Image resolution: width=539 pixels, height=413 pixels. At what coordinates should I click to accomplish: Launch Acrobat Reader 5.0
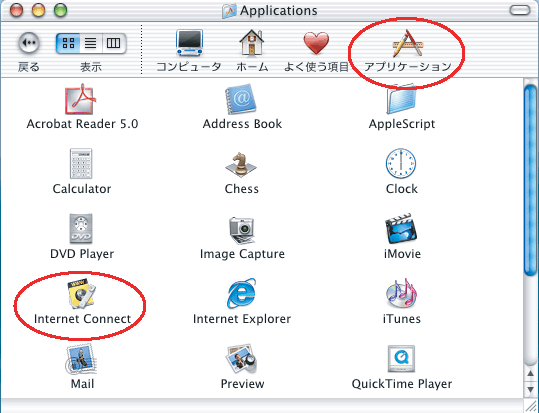pyautogui.click(x=80, y=99)
